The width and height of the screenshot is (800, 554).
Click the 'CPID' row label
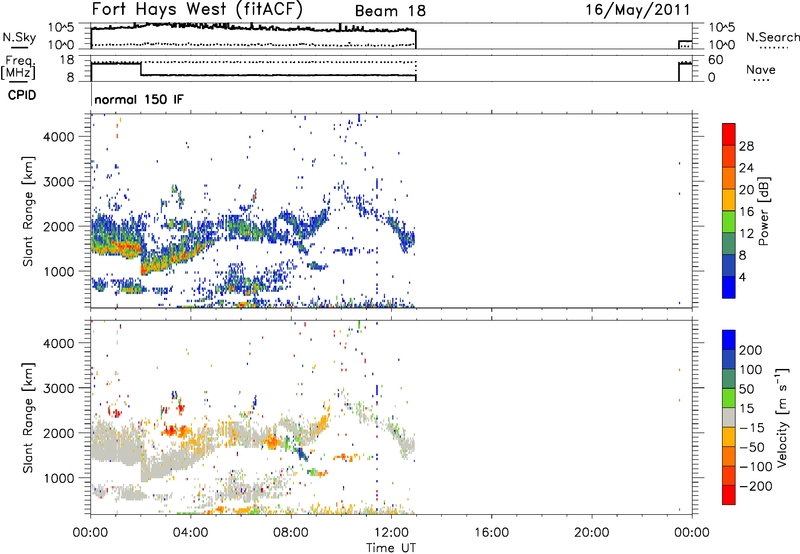pyautogui.click(x=21, y=95)
